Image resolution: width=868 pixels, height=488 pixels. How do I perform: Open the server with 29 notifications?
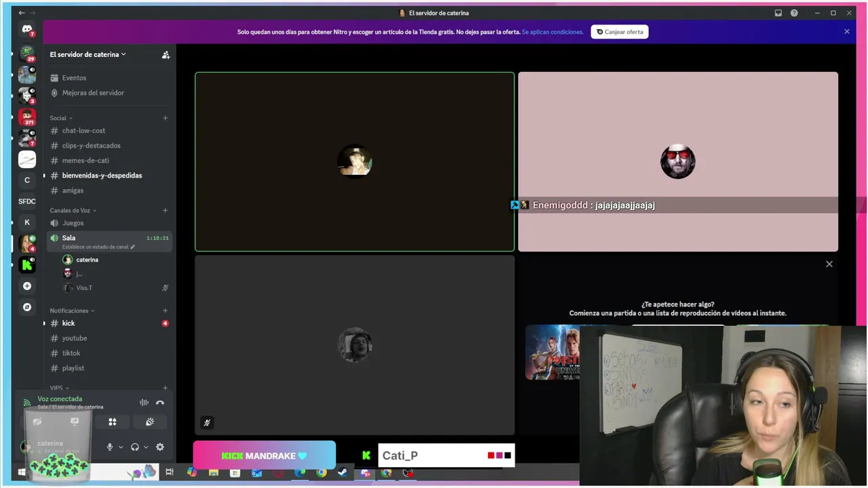click(x=27, y=53)
